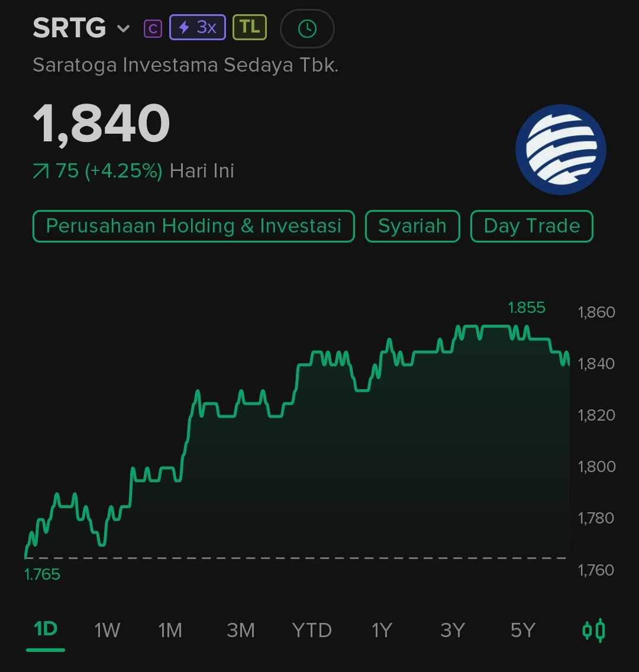This screenshot has width=639, height=672.
Task: Open the Syariah tag
Action: 412,227
